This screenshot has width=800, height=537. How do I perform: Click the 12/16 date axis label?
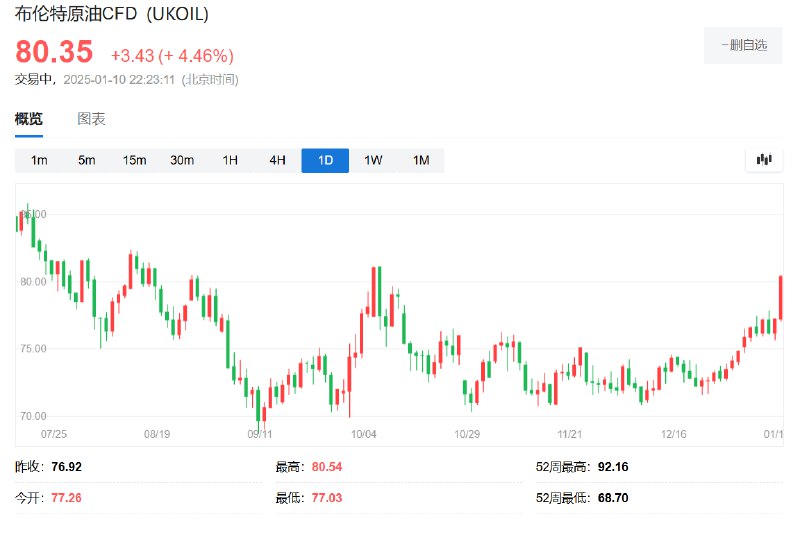point(673,434)
